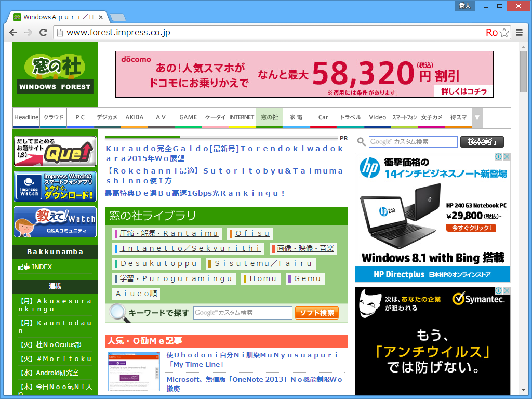Viewport: 532px width, 399px height.
Task: Click the 秀人 profile badge in titlebar
Action: (x=464, y=5)
